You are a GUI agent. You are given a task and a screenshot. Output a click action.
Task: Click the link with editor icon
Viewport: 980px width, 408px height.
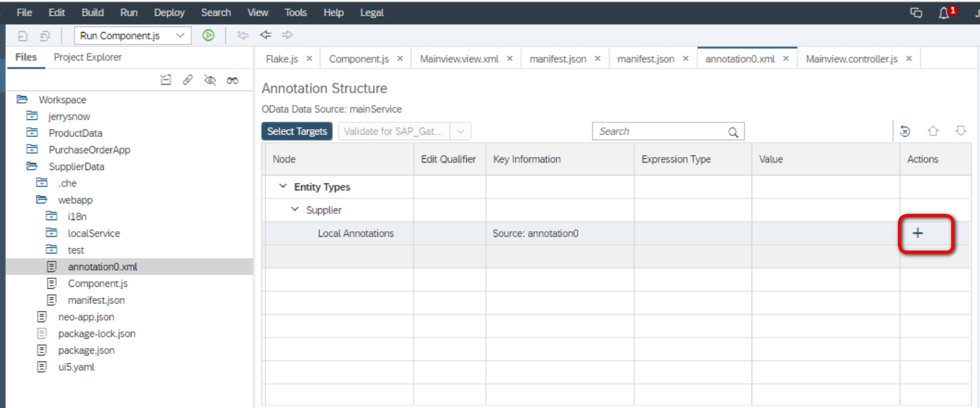188,80
